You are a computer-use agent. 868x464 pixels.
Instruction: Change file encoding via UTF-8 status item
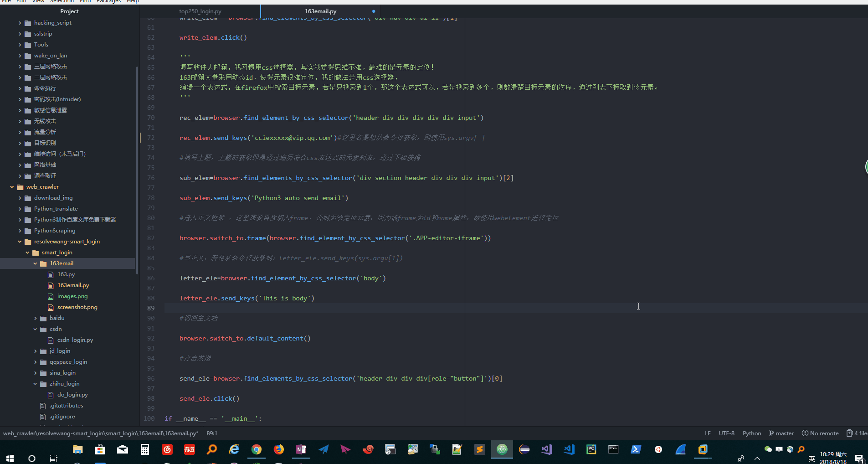(x=727, y=433)
